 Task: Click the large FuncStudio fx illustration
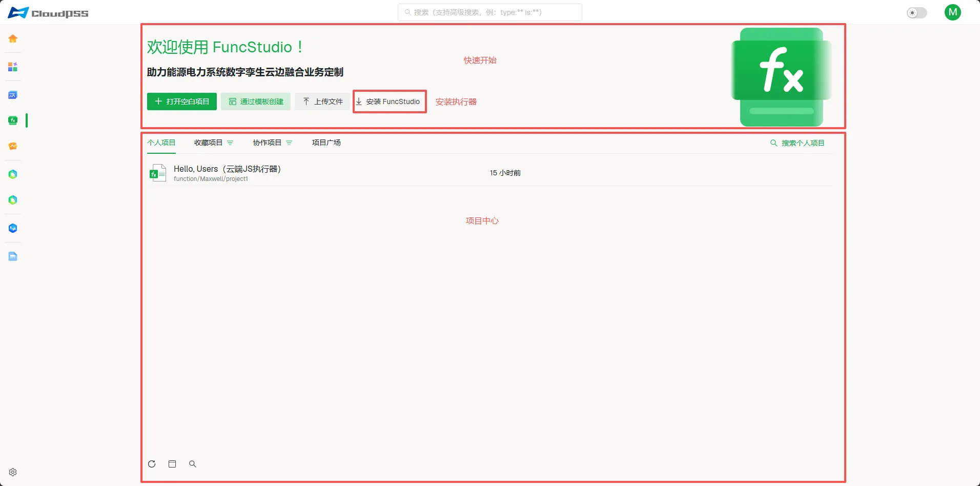pyautogui.click(x=781, y=77)
